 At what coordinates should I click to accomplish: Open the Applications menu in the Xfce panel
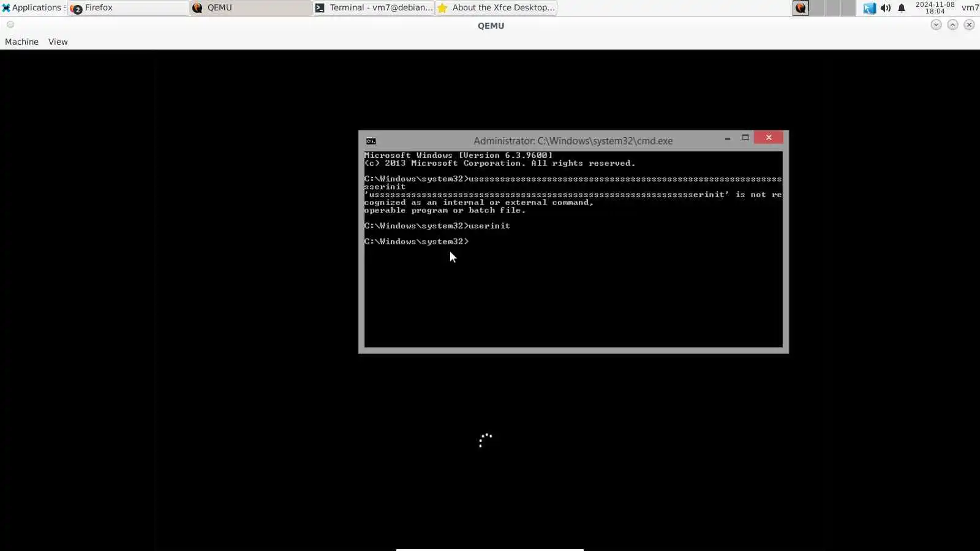coord(33,7)
